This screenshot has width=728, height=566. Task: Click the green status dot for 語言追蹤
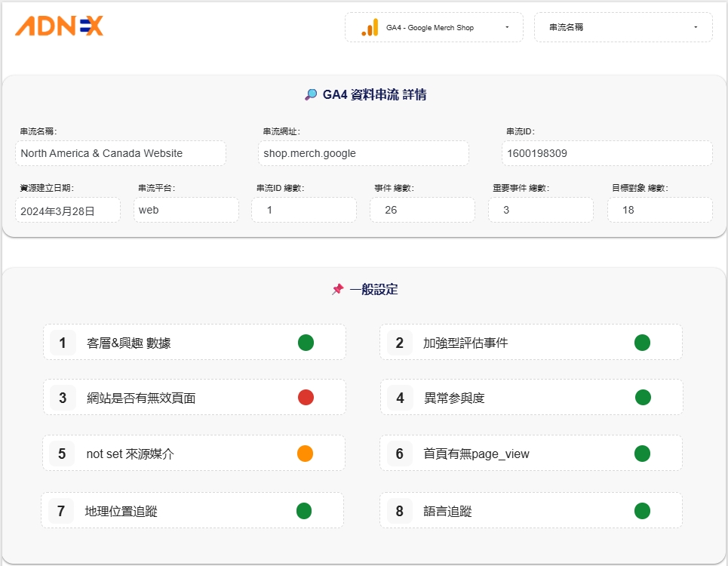pos(642,511)
